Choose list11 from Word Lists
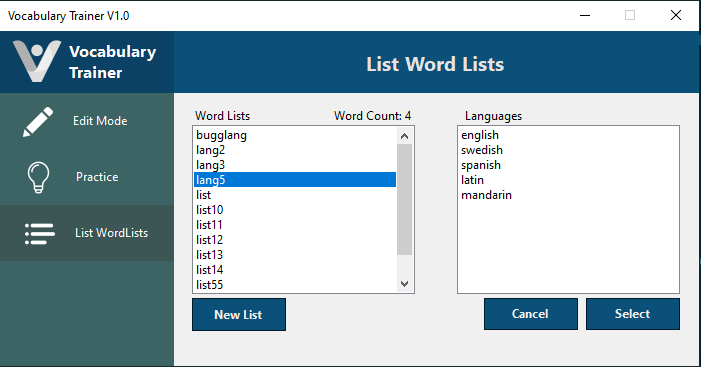The image size is (701, 367). pyautogui.click(x=295, y=225)
